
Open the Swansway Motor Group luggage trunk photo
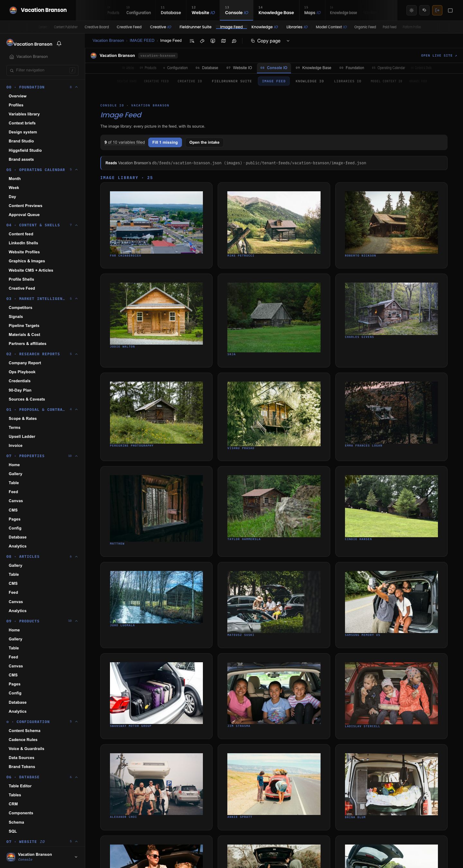point(156,693)
